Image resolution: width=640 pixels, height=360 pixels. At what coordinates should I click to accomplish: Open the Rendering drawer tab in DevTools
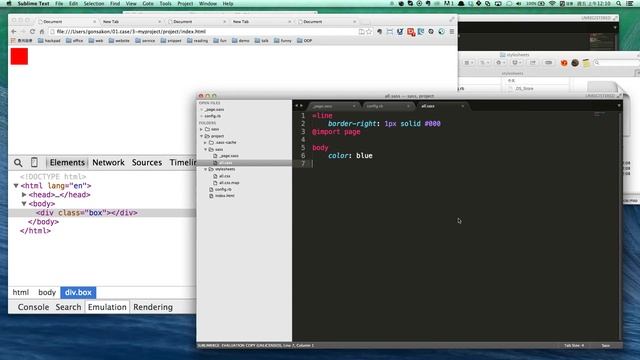(x=153, y=307)
